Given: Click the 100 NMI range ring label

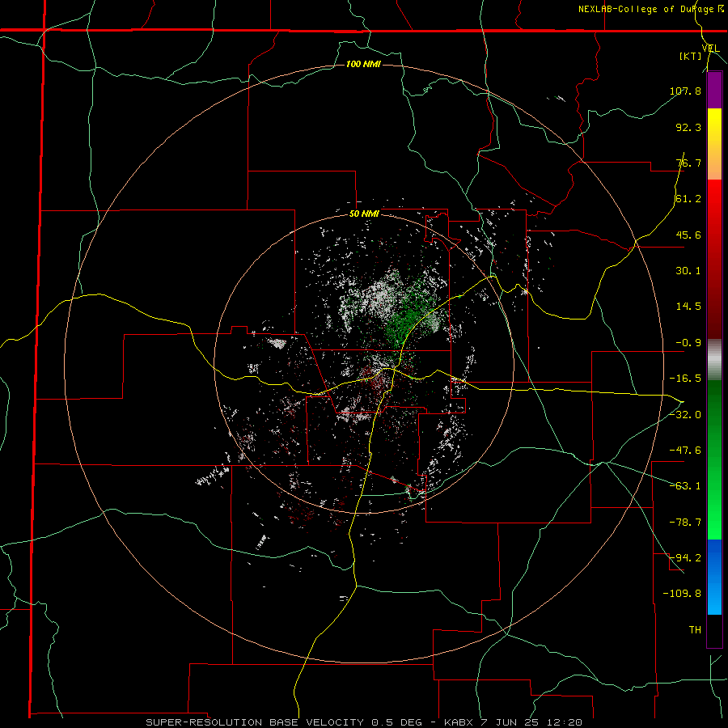Looking at the screenshot, I should click(363, 64).
